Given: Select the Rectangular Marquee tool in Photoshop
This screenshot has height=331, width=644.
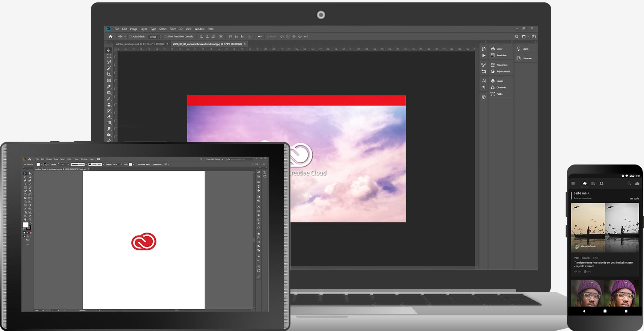Looking at the screenshot, I should pos(109,56).
